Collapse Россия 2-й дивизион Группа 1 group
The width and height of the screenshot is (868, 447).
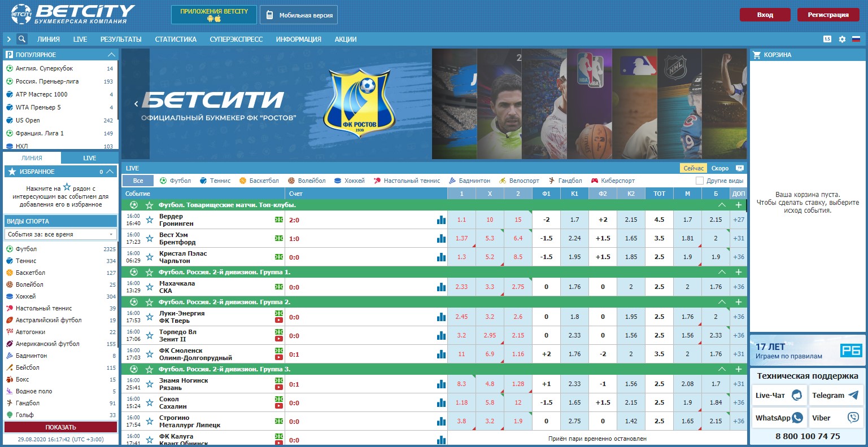(x=721, y=272)
